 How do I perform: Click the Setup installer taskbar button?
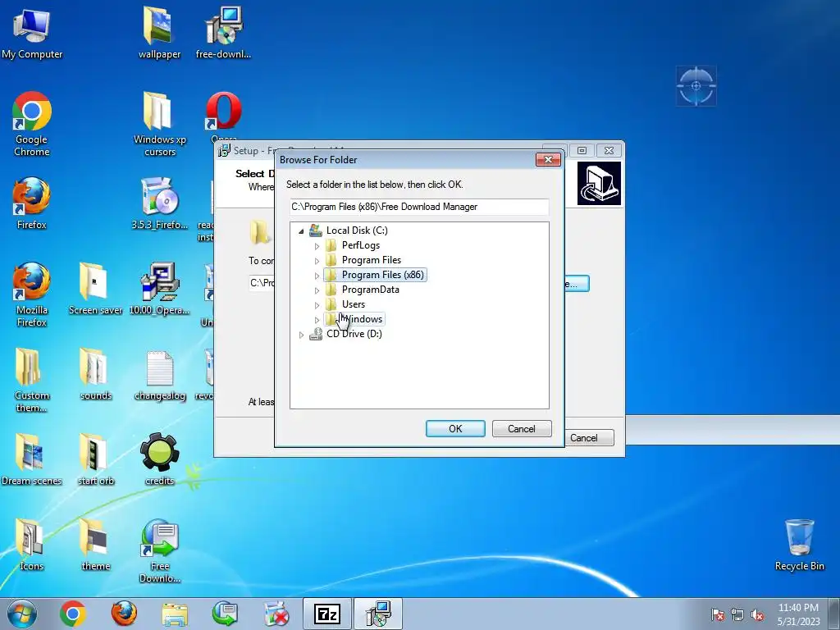378,614
